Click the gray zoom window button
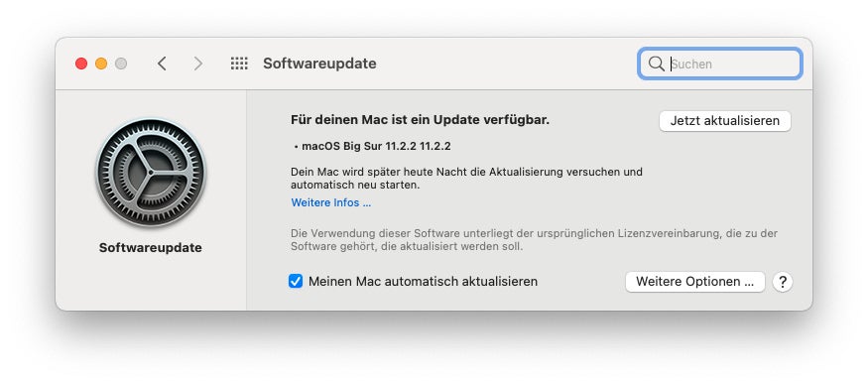This screenshot has height=384, width=868. pos(121,64)
